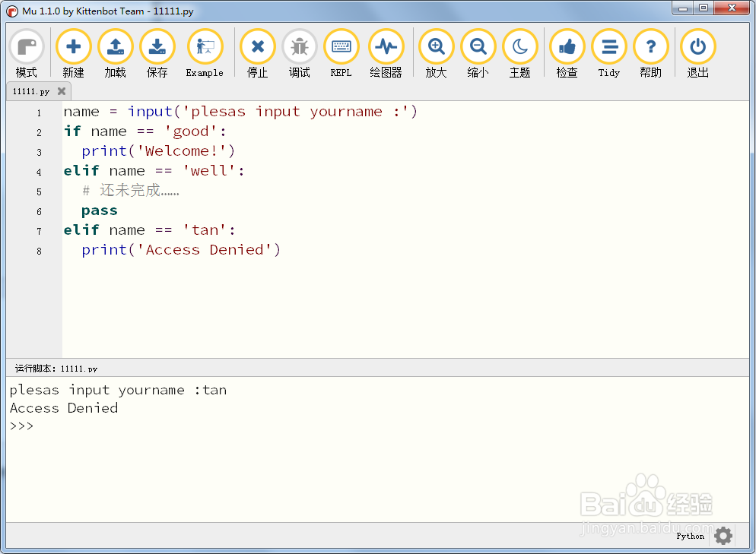756x554 pixels.
Task: Click the >>> prompt in output pane
Action: pos(20,426)
